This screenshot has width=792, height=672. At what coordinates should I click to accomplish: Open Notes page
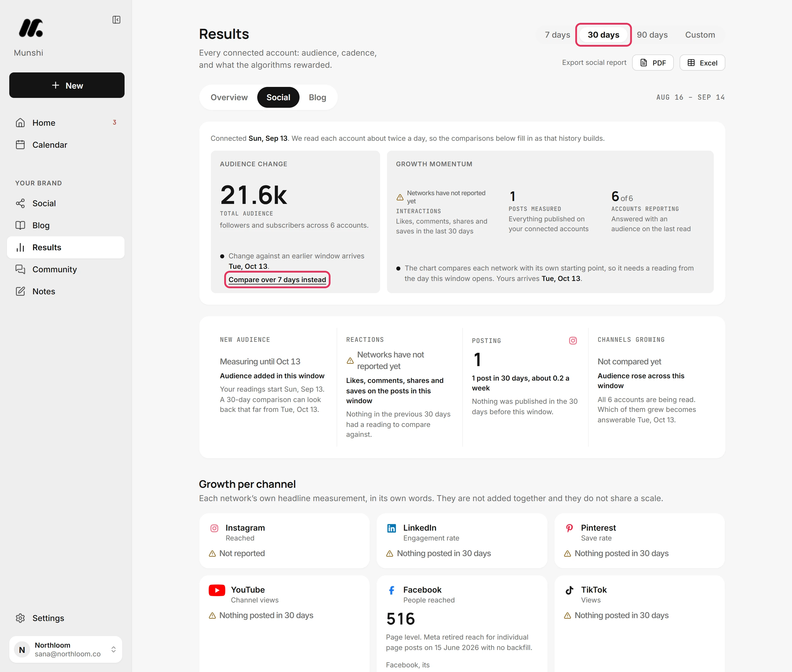coord(66,291)
